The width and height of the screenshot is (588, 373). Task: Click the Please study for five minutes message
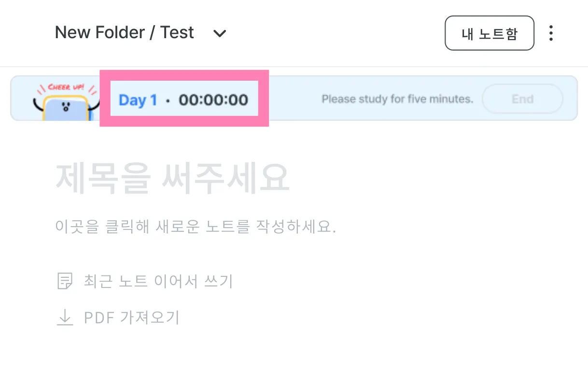point(397,100)
